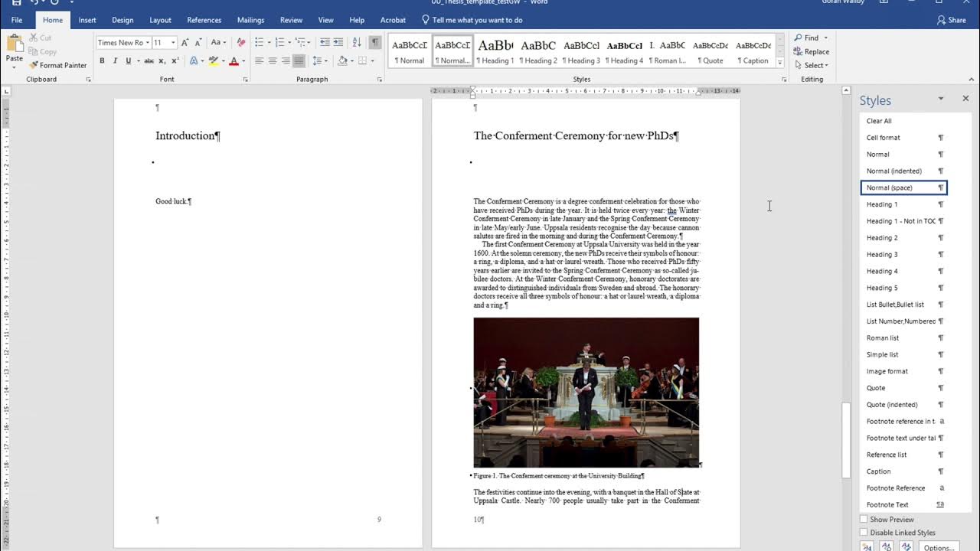Open the Paragraph dialog launcher
The image size is (980, 551).
click(x=380, y=80)
